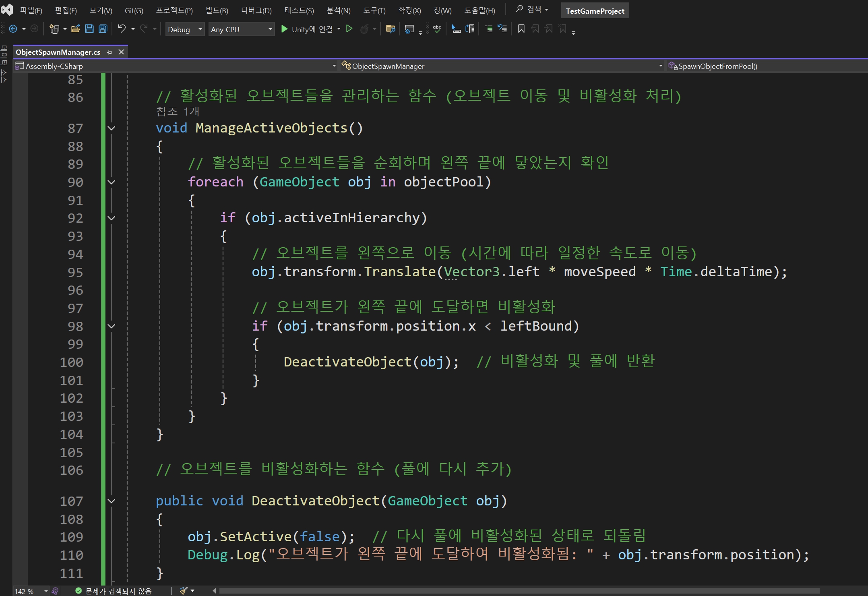
Task: Click the previous bookmark icon
Action: (x=535, y=29)
